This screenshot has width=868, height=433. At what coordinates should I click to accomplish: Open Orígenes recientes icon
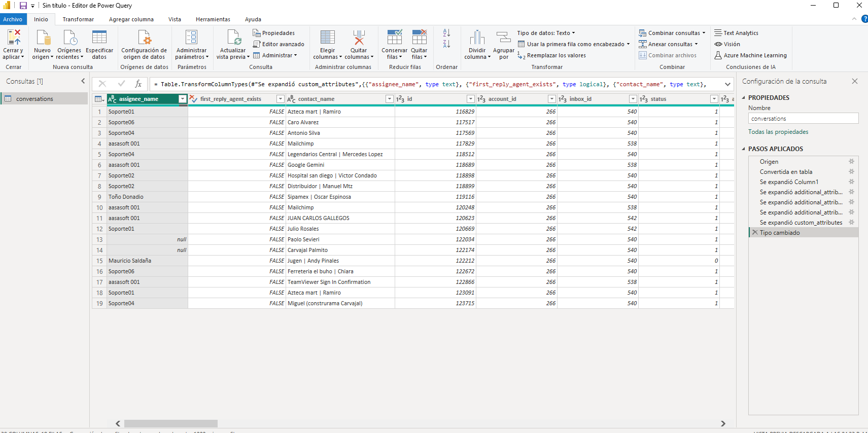pyautogui.click(x=70, y=38)
